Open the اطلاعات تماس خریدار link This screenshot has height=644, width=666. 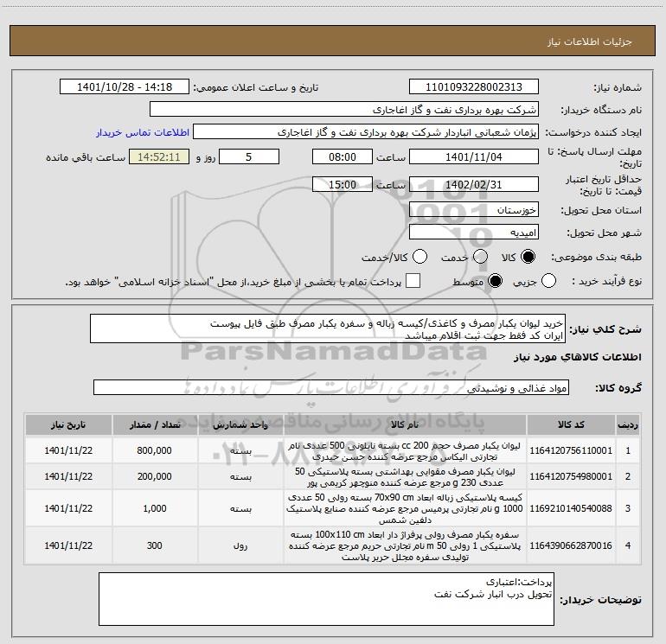[143, 132]
